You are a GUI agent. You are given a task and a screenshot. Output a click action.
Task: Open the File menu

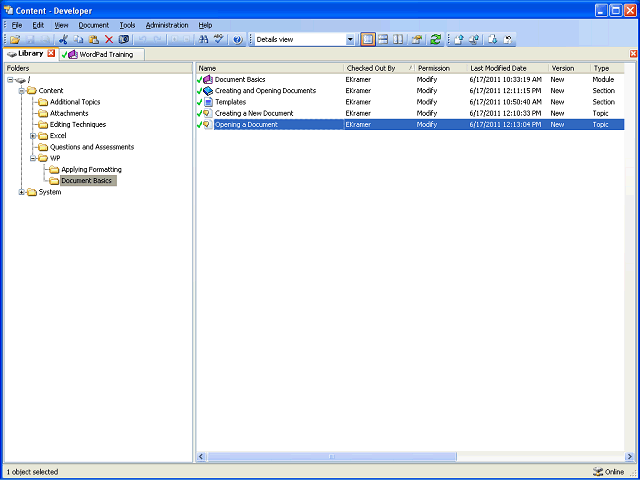point(17,25)
